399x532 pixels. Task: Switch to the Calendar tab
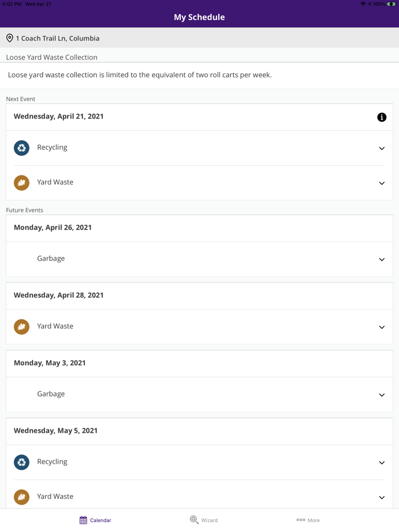(95, 520)
